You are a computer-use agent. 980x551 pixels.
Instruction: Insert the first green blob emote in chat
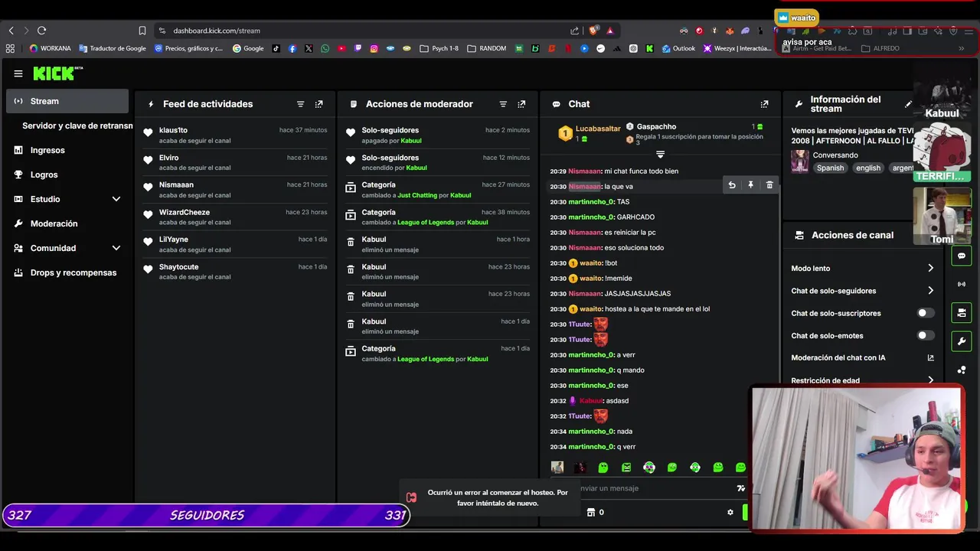603,468
